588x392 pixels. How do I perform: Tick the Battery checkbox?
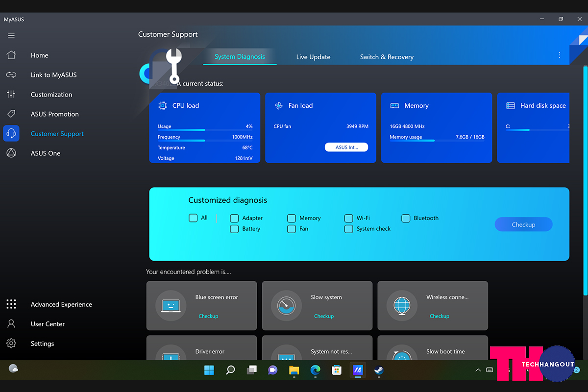[x=234, y=229]
